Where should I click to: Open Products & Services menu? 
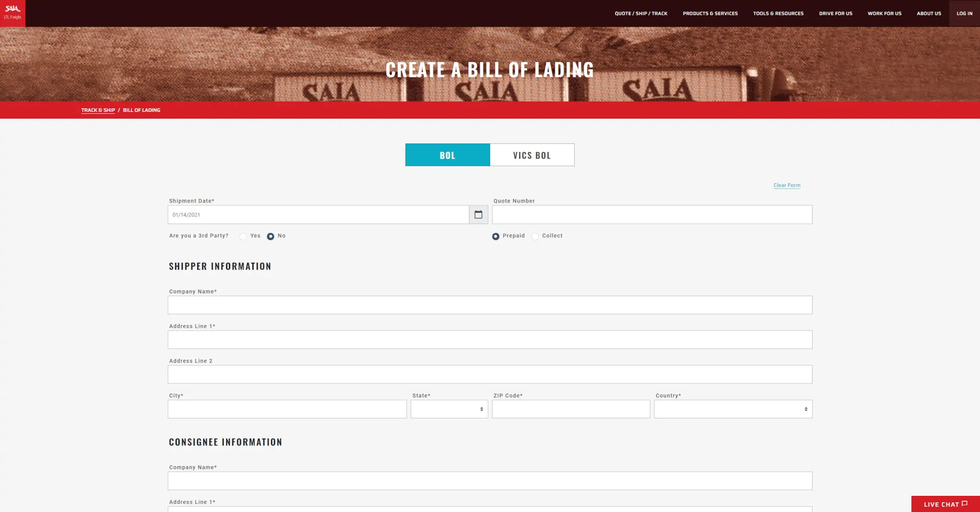pos(710,13)
